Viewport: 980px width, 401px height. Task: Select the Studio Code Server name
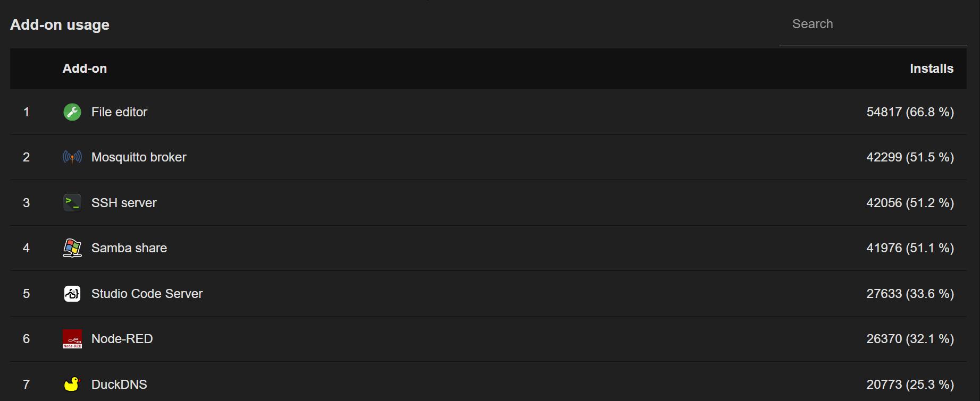coord(147,294)
